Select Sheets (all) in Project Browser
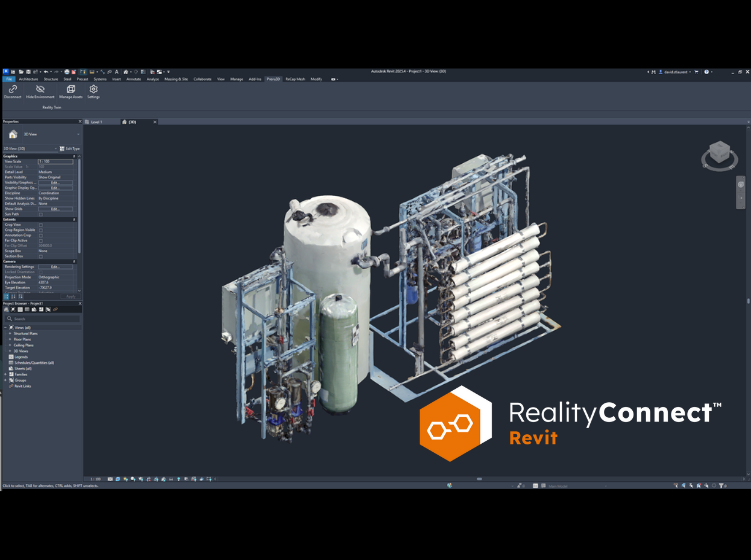Viewport: 751px width, 560px height. (x=23, y=368)
